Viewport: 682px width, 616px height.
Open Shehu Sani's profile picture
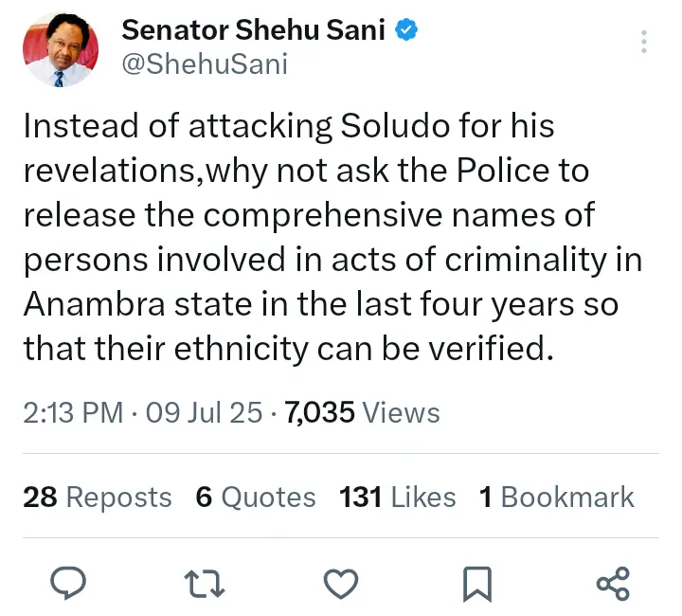pyautogui.click(x=60, y=51)
